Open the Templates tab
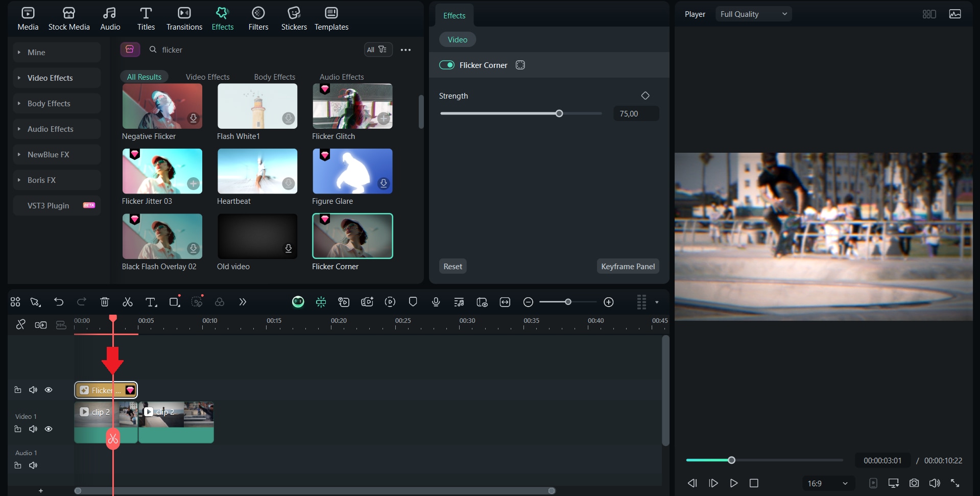This screenshot has height=496, width=980. [x=331, y=19]
